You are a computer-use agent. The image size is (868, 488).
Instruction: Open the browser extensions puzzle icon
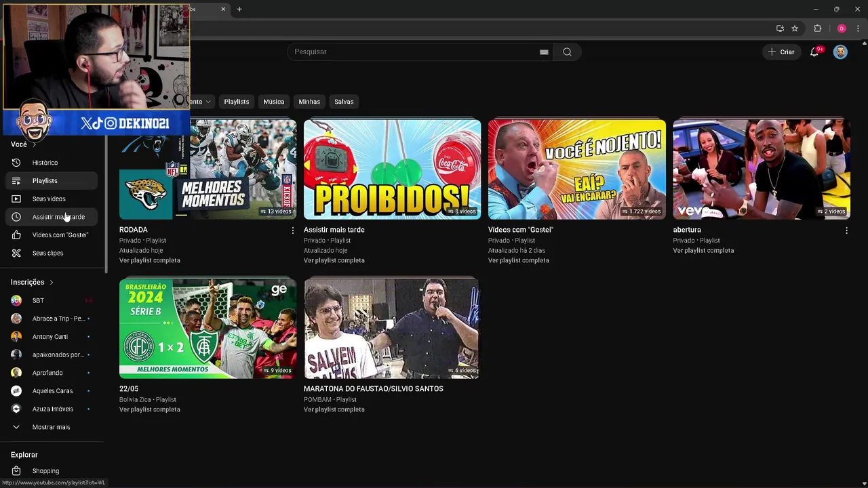tap(817, 28)
